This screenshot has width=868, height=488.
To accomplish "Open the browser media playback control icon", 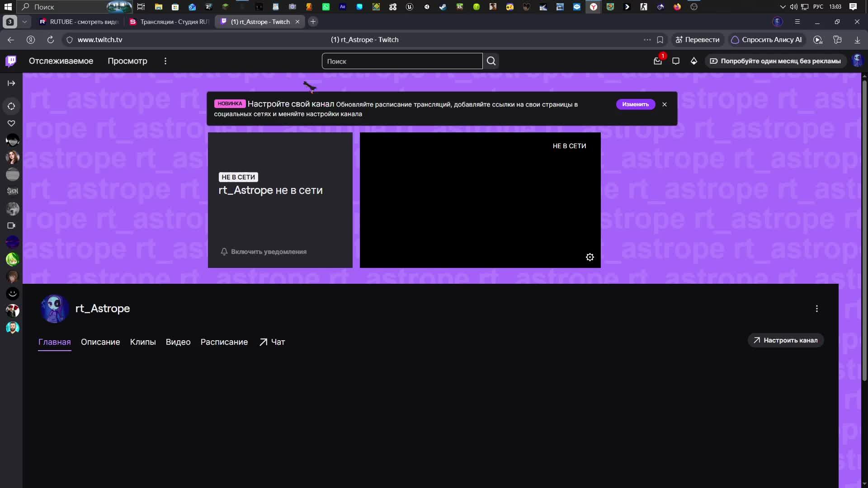I will coord(818,40).
